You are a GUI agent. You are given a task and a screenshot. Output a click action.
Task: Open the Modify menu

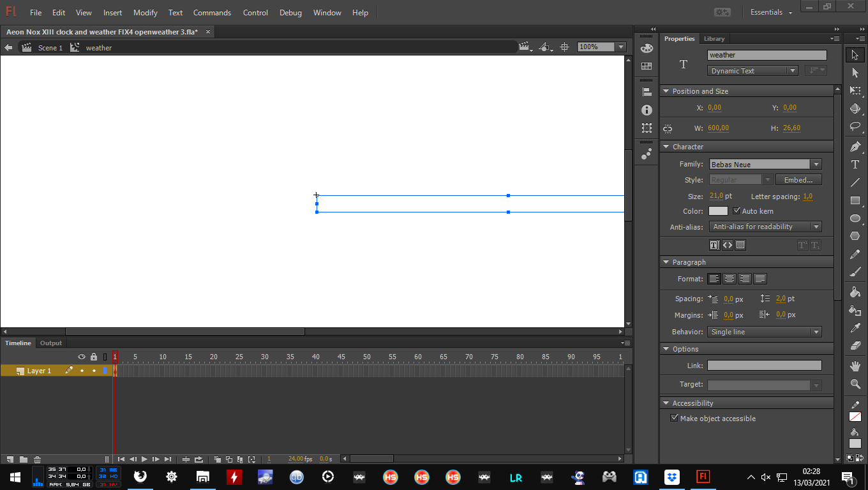point(146,13)
